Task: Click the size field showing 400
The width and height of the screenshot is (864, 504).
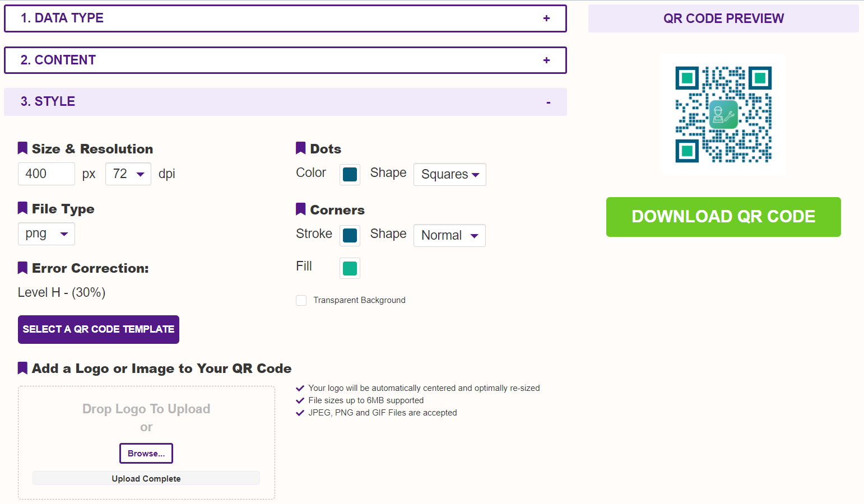Action: (x=47, y=174)
